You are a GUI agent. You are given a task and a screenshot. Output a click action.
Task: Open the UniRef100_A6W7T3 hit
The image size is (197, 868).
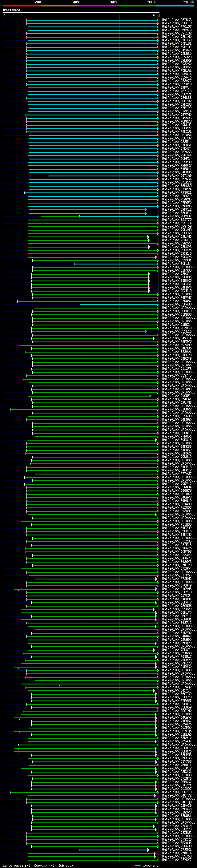(176, 792)
